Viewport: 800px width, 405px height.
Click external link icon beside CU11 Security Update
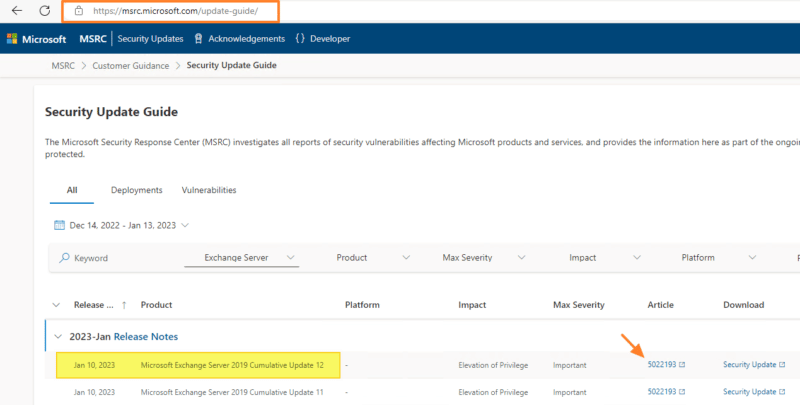(x=782, y=392)
